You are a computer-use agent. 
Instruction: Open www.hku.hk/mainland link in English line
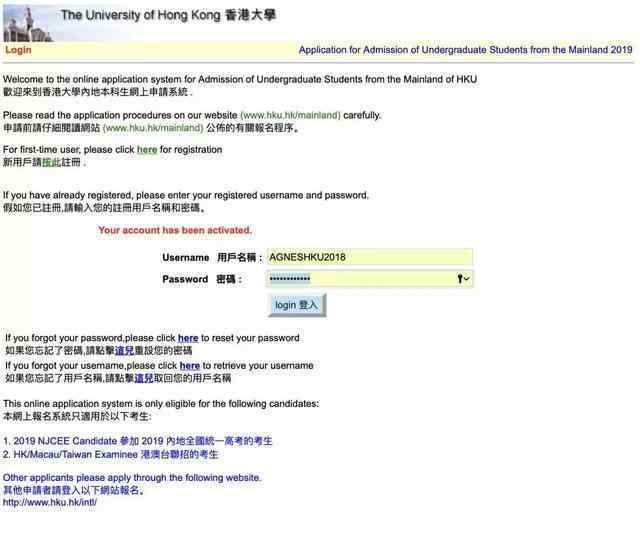point(290,115)
